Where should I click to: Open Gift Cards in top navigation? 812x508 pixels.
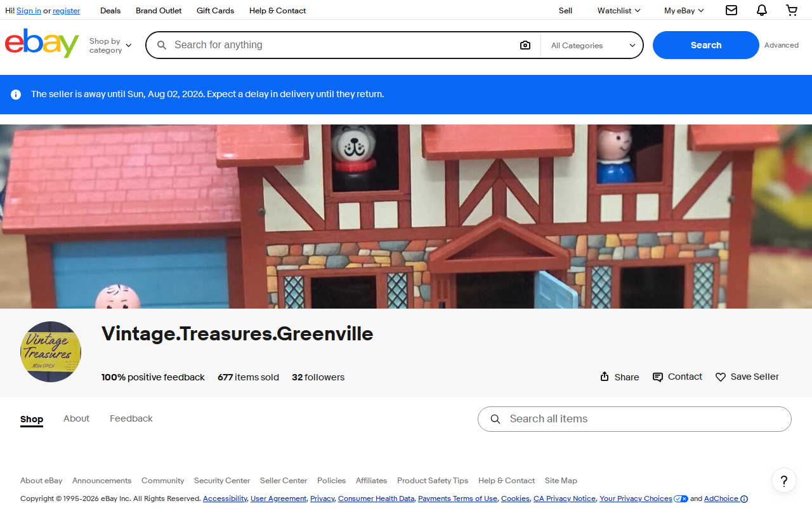point(215,10)
